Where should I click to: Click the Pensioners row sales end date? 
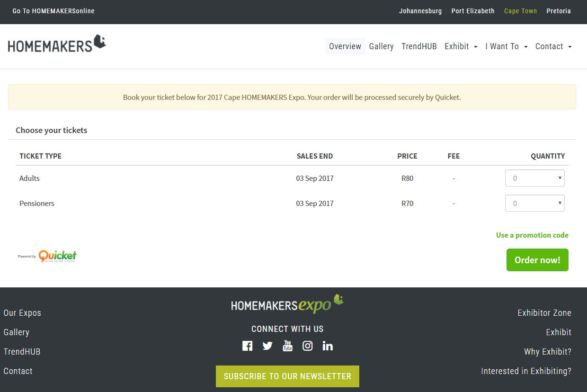point(315,204)
